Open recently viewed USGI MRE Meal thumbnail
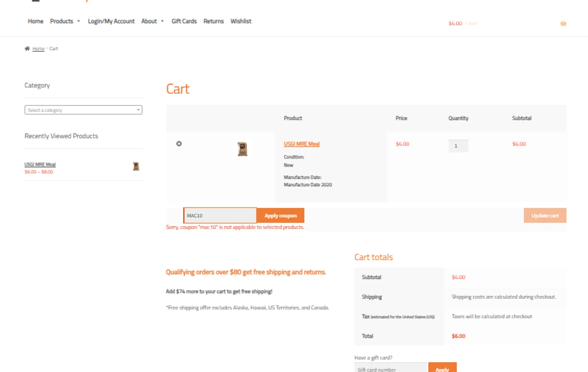Image resolution: width=588 pixels, height=372 pixels. (136, 166)
